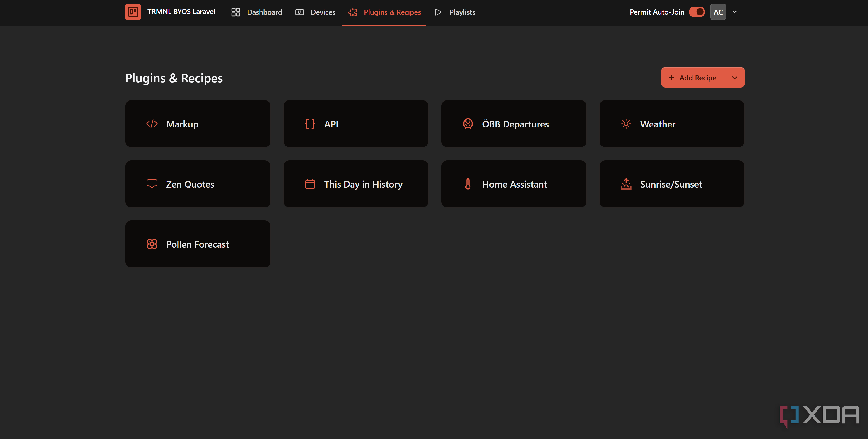
Task: Open the Home Assistant card
Action: (514, 184)
